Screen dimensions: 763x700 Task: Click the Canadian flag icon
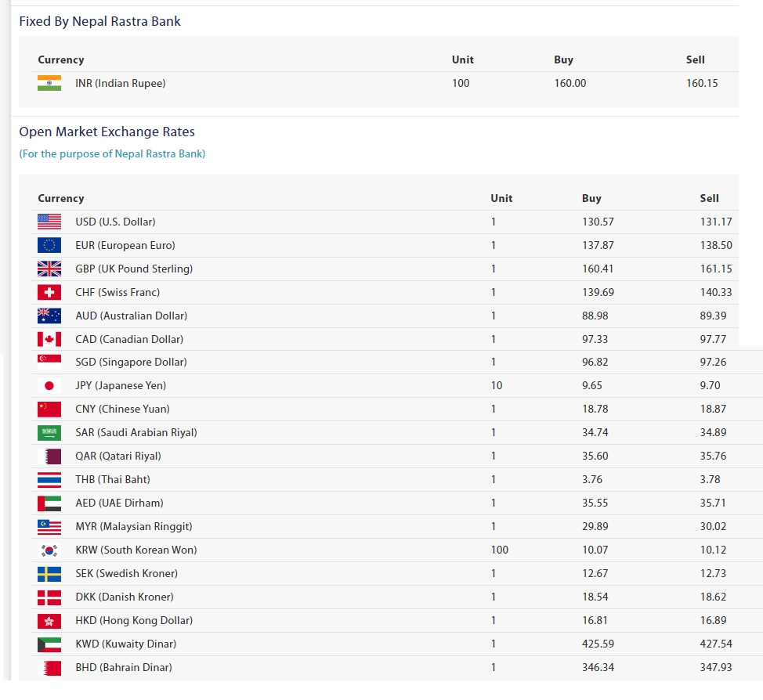(x=49, y=339)
